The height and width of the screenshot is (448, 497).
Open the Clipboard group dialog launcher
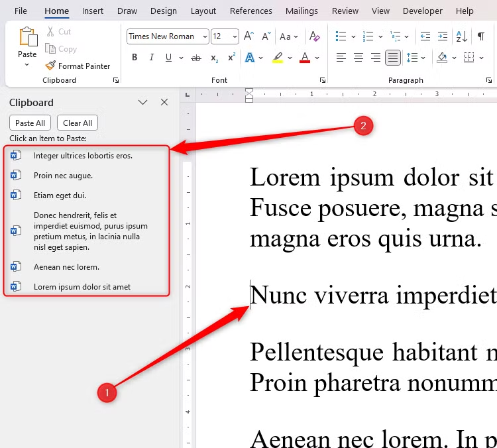(x=116, y=80)
